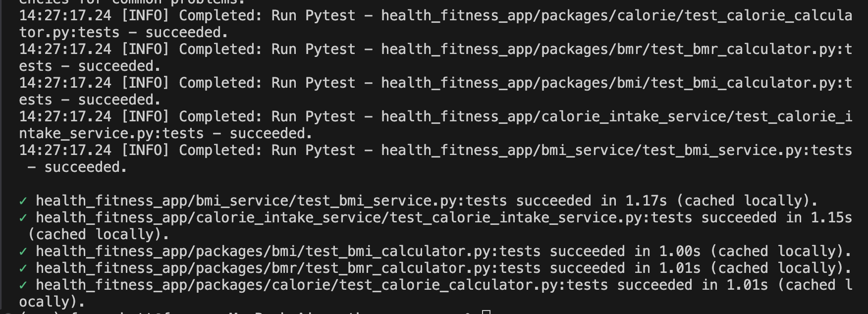The width and height of the screenshot is (868, 314).
Task: Click the checkmark beside test_bmi_service.py result
Action: coord(23,201)
